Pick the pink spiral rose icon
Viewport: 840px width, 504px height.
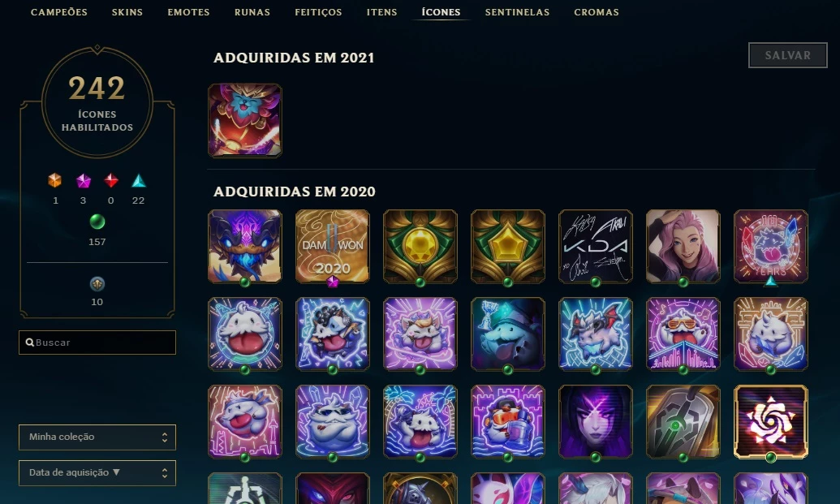(770, 421)
